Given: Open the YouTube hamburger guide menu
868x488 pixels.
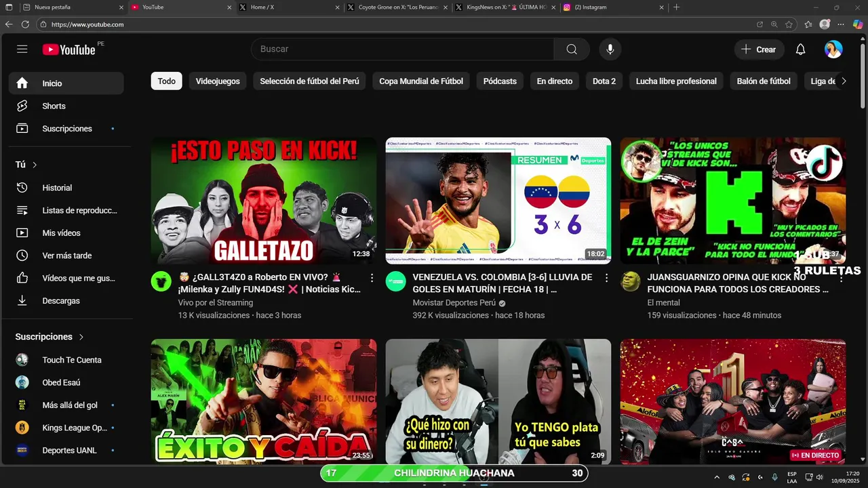Looking at the screenshot, I should [x=22, y=49].
